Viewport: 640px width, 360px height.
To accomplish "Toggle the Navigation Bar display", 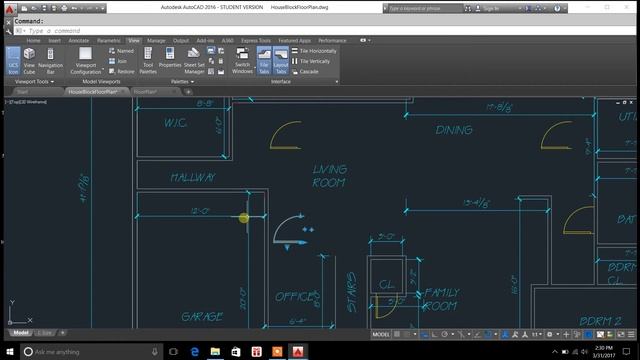I will coord(50,60).
